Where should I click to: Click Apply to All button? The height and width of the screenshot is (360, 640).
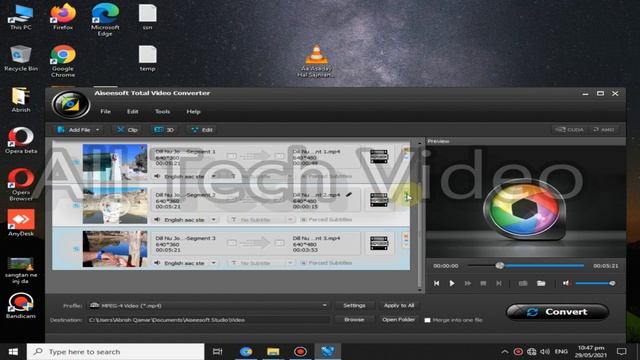point(399,305)
